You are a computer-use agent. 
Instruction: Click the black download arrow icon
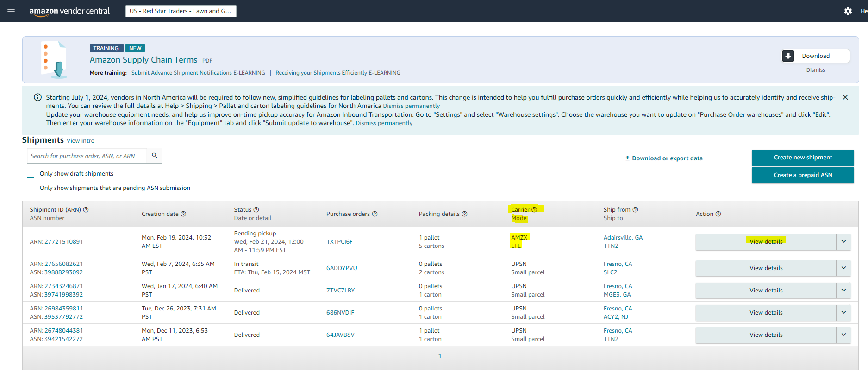pyautogui.click(x=788, y=56)
